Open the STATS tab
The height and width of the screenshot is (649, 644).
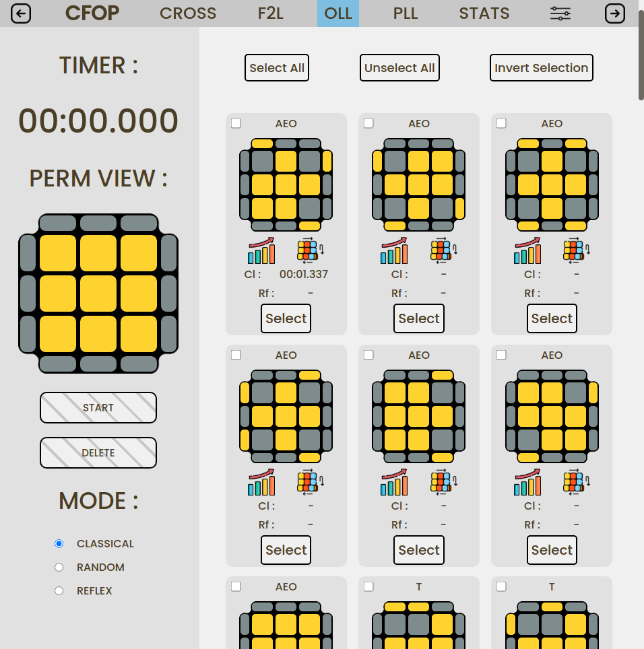click(x=484, y=13)
